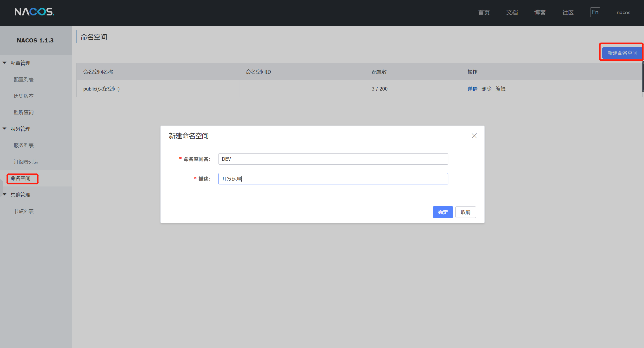The width and height of the screenshot is (644, 348).
Task: Focus the 描述 input field
Action: tap(333, 179)
